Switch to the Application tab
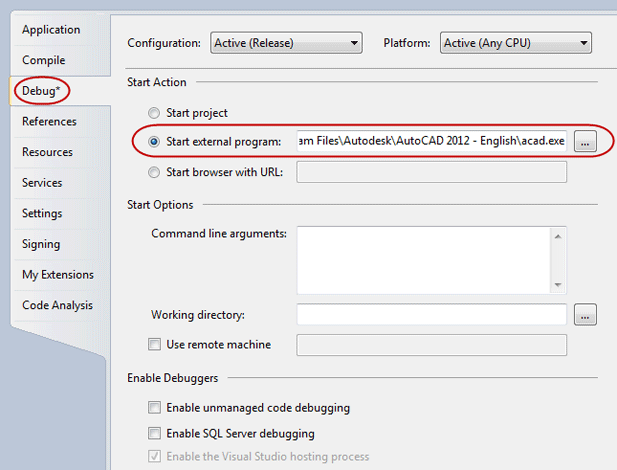This screenshot has width=617, height=470. pos(51,30)
